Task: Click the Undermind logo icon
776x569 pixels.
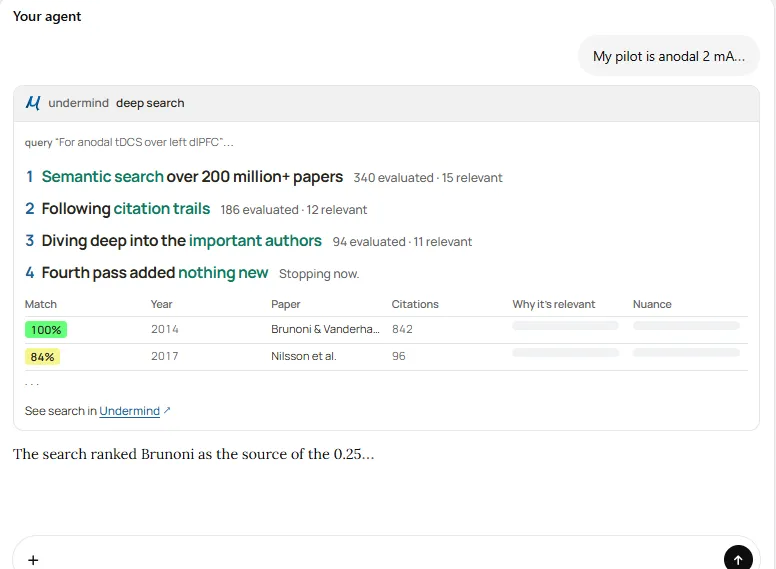Action: coord(33,103)
